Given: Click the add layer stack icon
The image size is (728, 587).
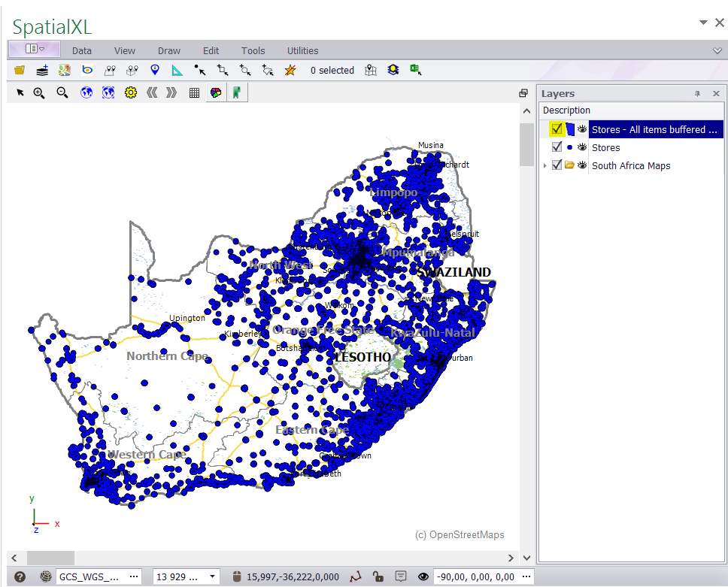Looking at the screenshot, I should coord(42,71).
